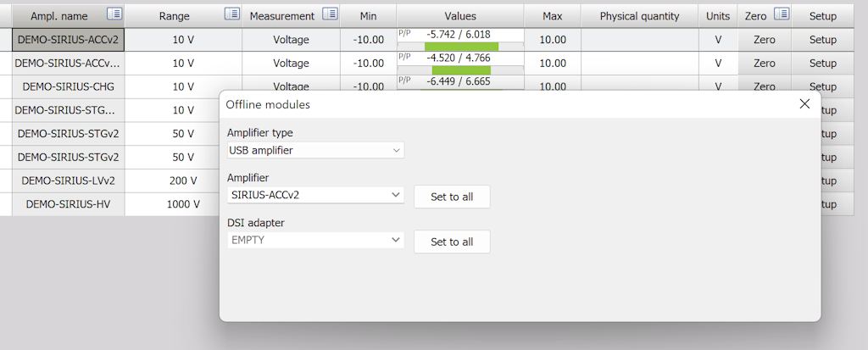Click the values bar showing -5.742 / 6.018
Viewport: 868px width, 350px height.
coord(460,40)
